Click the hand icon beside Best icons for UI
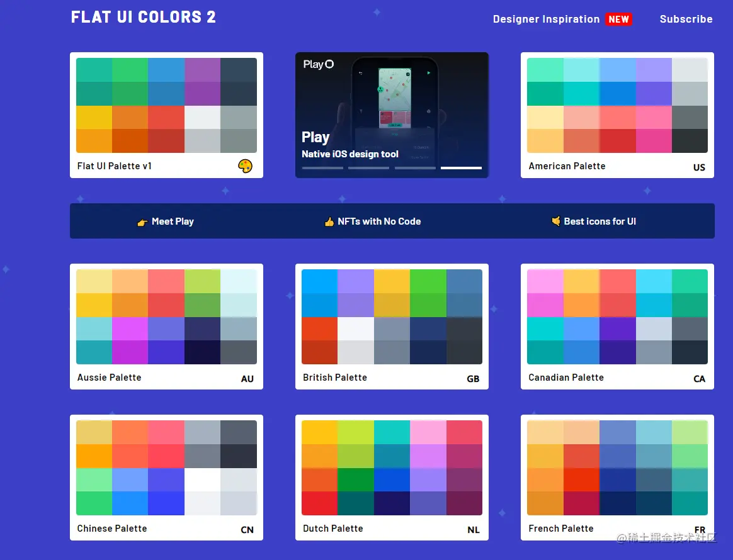The image size is (733, 560). coord(556,221)
